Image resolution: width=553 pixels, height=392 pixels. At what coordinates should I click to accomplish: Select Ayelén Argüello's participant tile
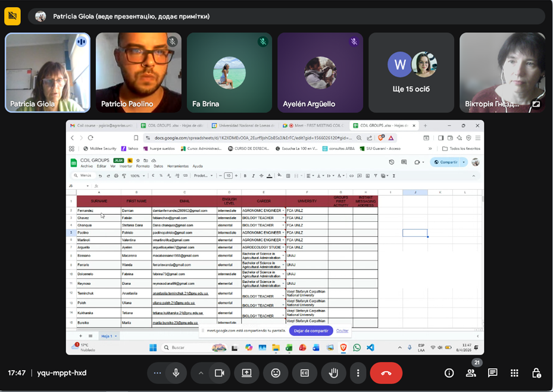tap(320, 73)
